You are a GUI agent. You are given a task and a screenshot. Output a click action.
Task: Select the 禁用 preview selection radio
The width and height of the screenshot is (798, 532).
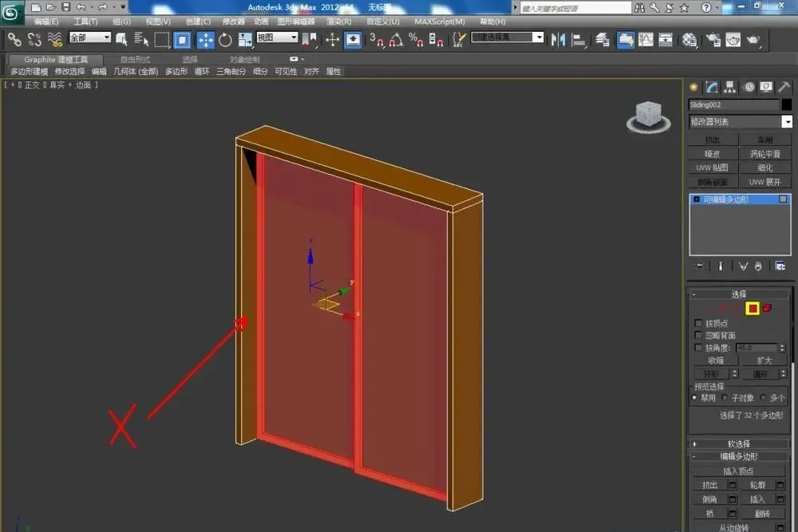pyautogui.click(x=694, y=397)
